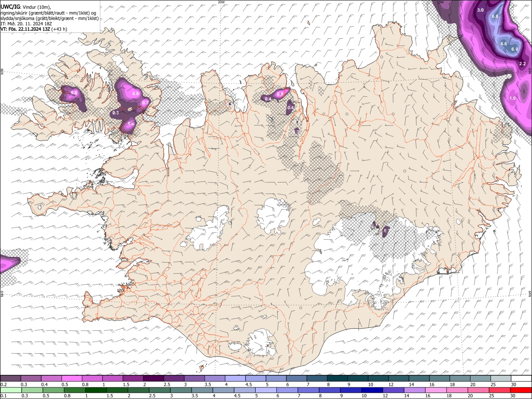Pick the dark mauve 0.2 swatch in top legend row

coord(10,379)
